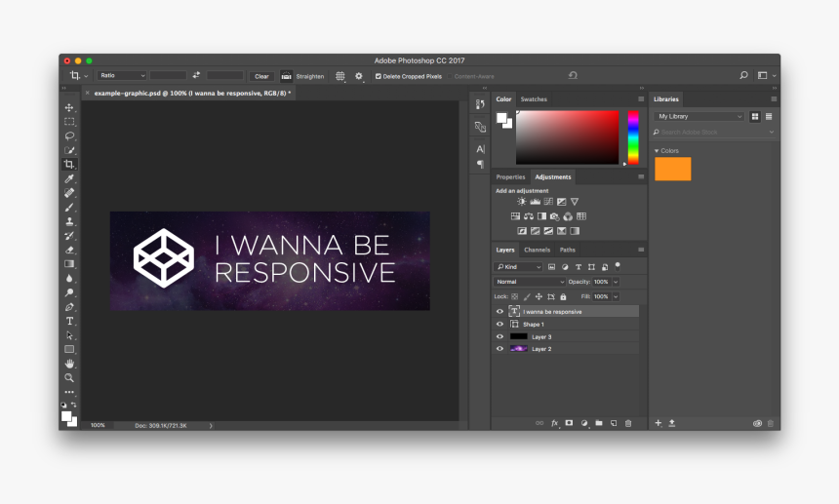Toggle lock all on layer
Image resolution: width=839 pixels, height=504 pixels.
563,296
